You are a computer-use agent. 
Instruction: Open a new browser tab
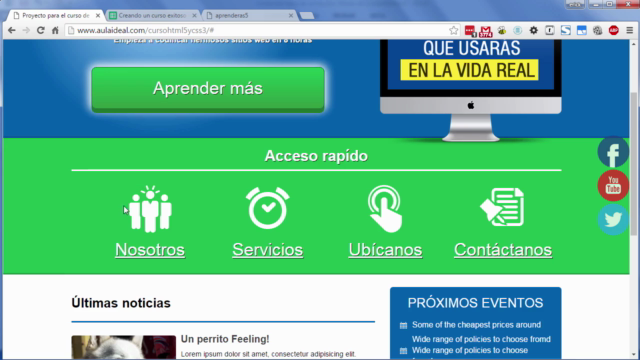click(x=307, y=16)
